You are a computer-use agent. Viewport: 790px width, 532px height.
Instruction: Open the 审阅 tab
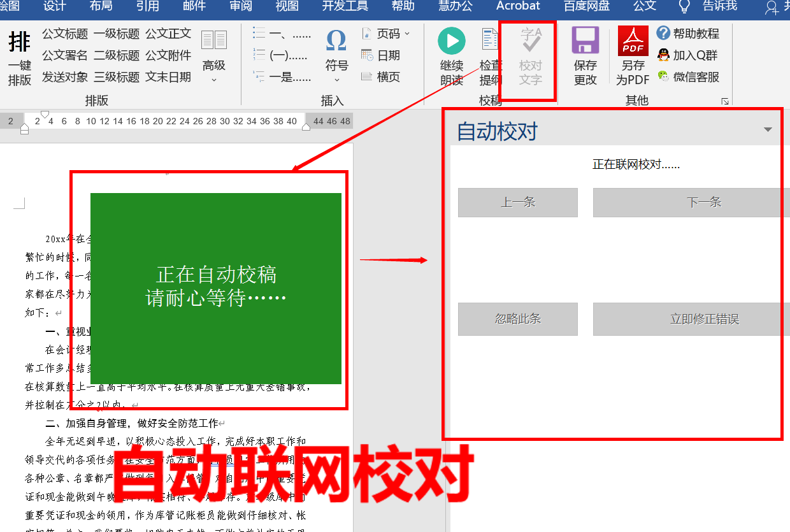tap(240, 6)
